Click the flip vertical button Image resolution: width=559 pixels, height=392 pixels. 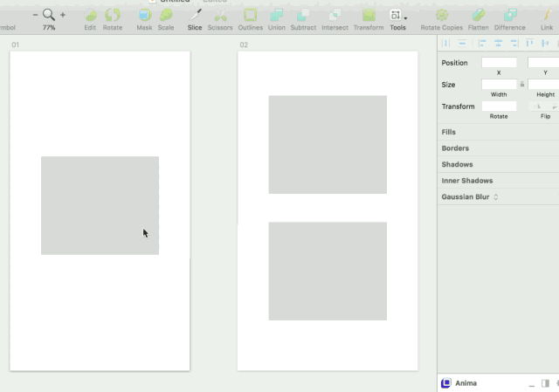(554, 107)
